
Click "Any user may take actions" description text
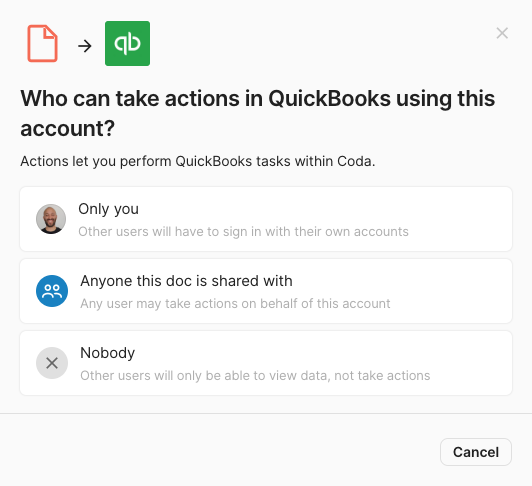(235, 303)
